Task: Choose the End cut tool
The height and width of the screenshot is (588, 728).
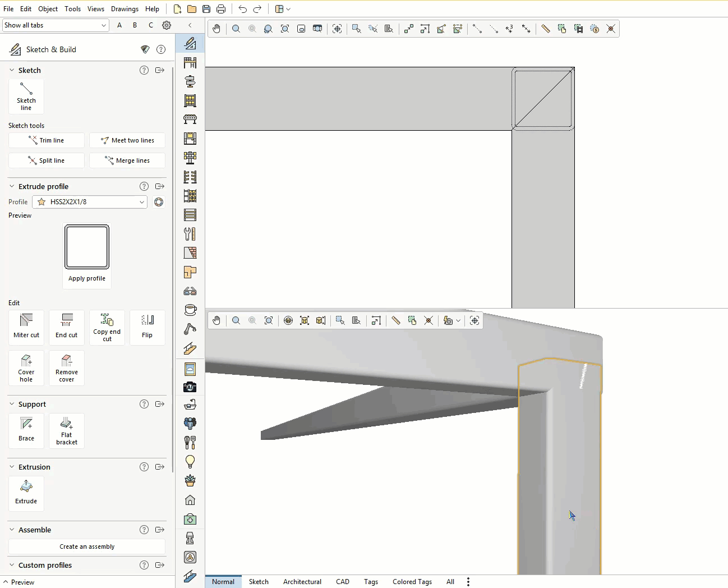Action: 67,328
